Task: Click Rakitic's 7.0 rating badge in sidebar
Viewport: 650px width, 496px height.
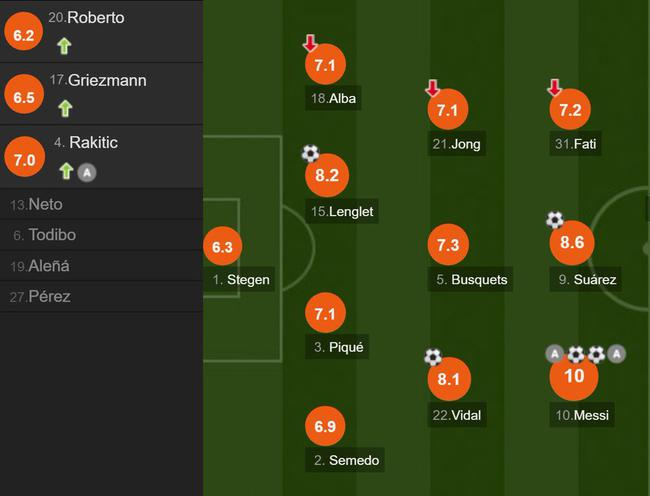Action: pos(25,158)
